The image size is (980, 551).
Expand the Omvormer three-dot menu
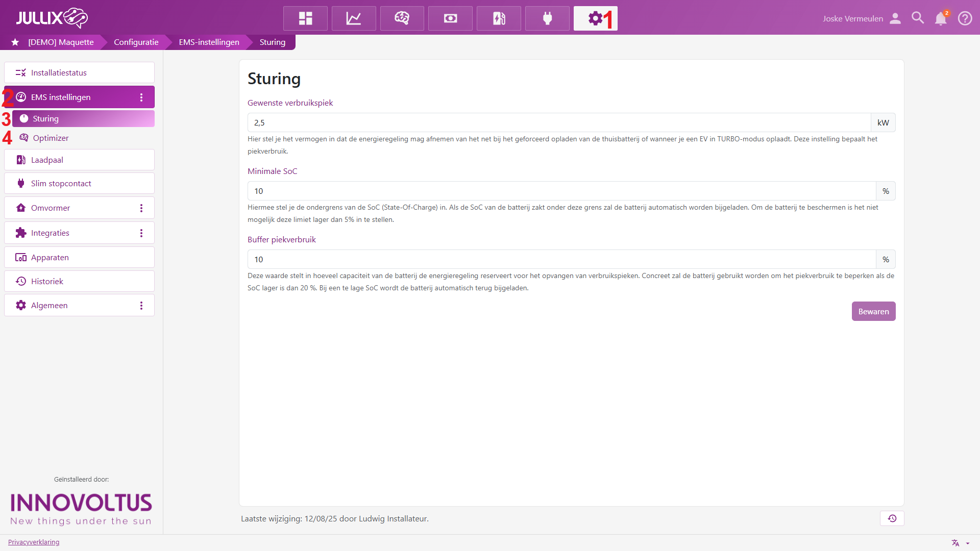tap(141, 208)
